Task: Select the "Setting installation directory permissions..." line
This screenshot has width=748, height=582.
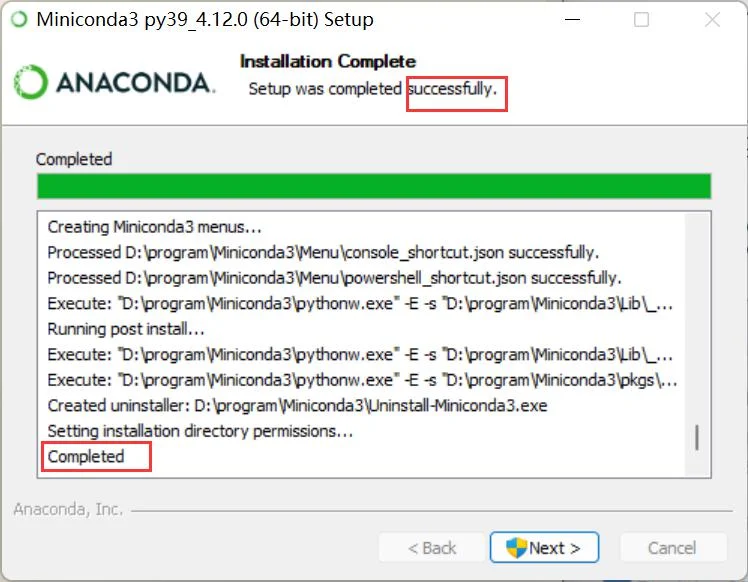Action: tap(200, 431)
